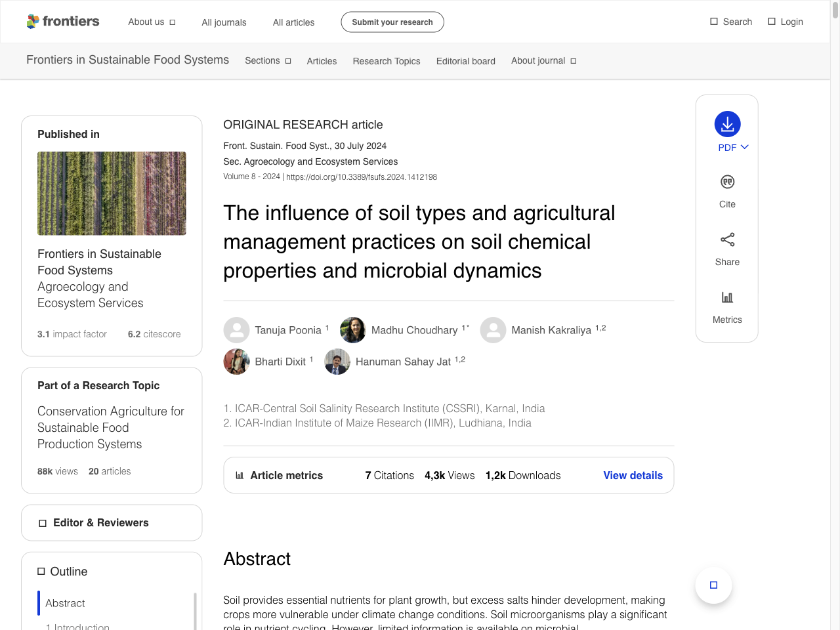Click Submit your research

coord(392,22)
